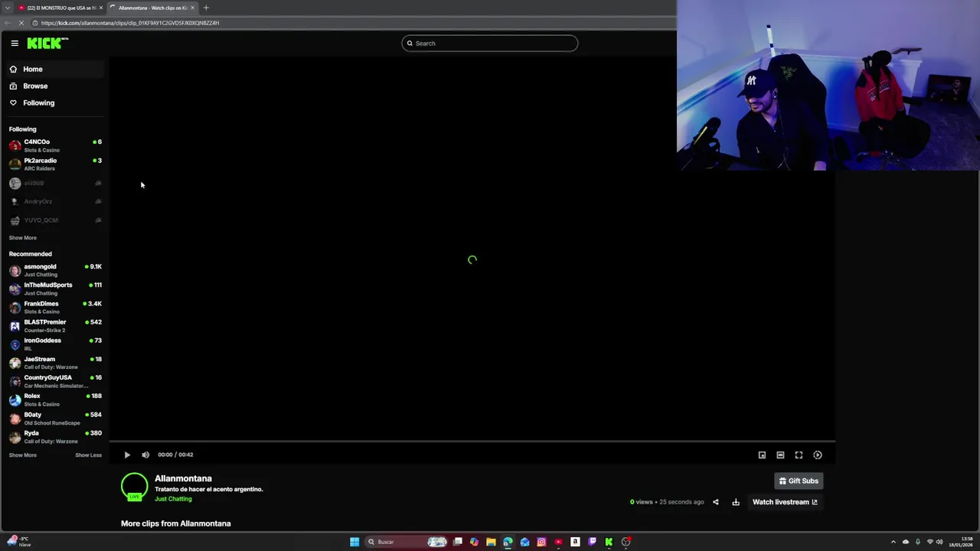Viewport: 980px width, 551px height.
Task: Toggle theater mode on player
Action: click(780, 455)
